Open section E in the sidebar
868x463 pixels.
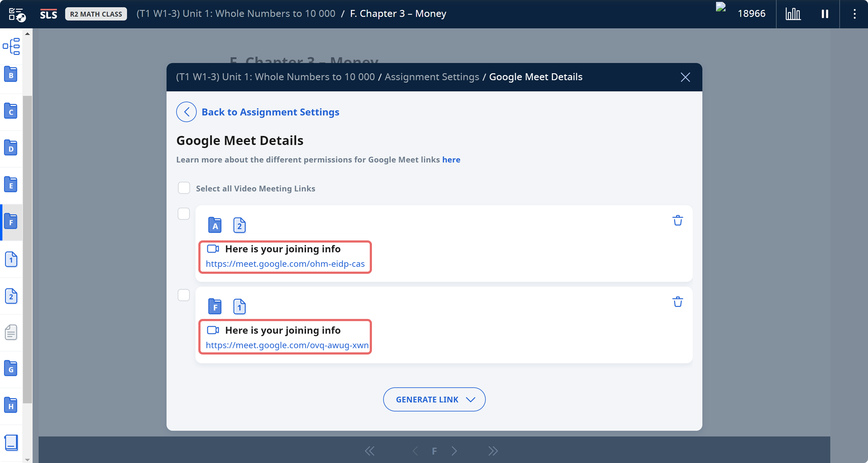[11, 185]
